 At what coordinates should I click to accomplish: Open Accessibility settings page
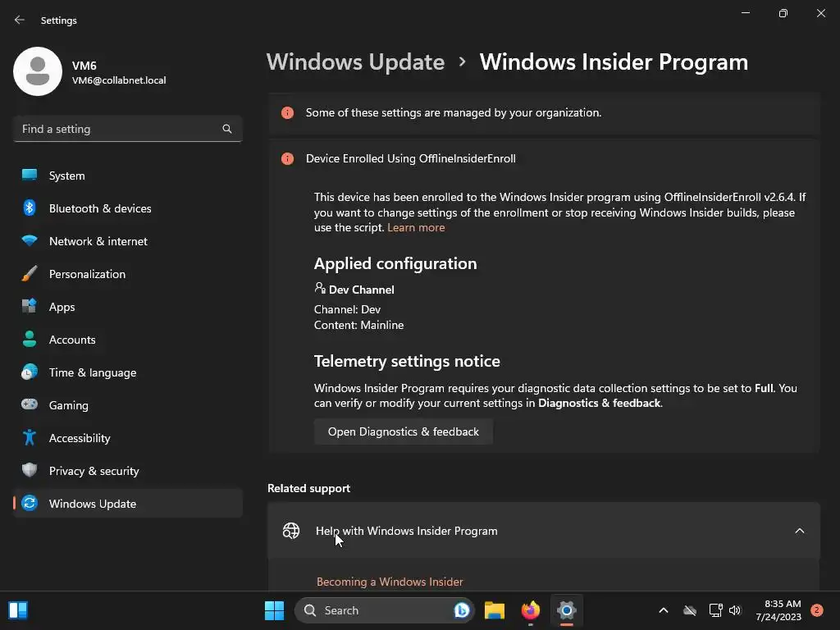tap(127, 438)
